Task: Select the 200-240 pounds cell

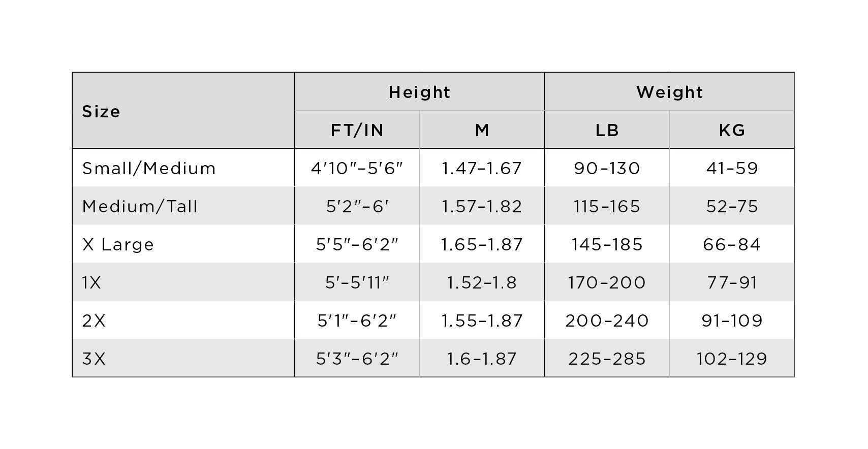Action: tap(607, 320)
